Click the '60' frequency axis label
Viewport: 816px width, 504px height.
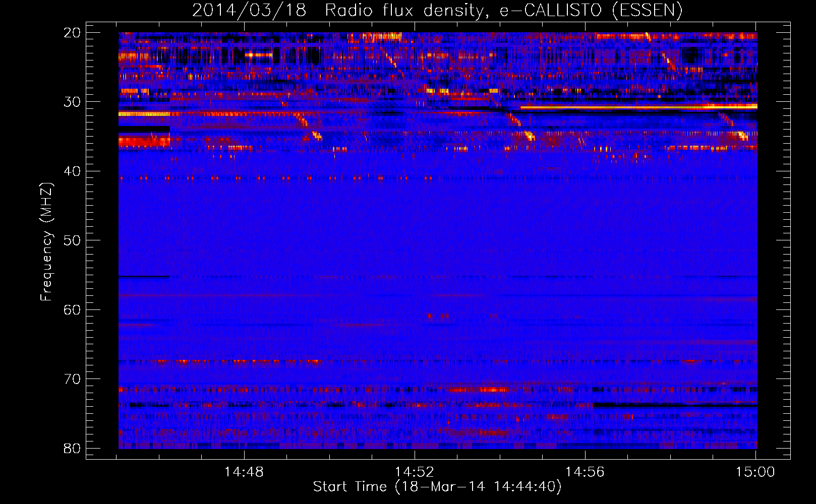(72, 310)
